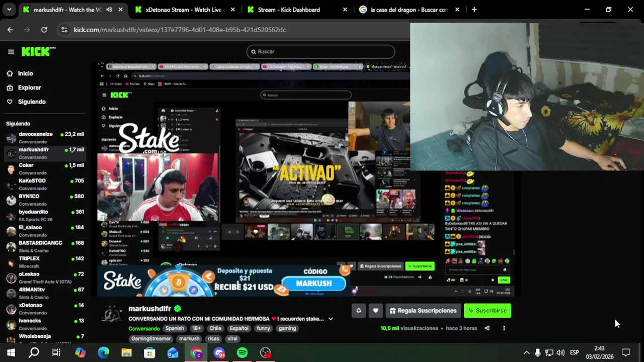Select Ivanocks in the following list

coord(45,324)
